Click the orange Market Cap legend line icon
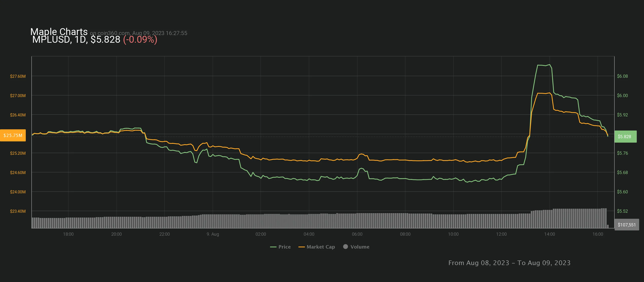This screenshot has height=282, width=644. (301, 247)
